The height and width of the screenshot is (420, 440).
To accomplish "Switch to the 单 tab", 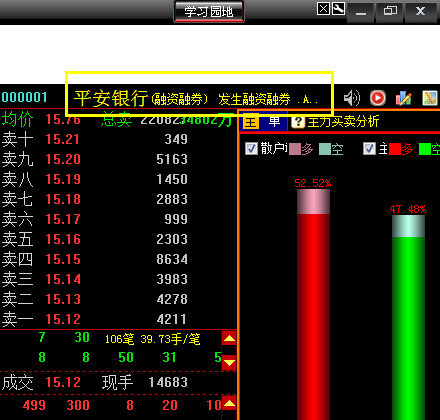I will (274, 122).
